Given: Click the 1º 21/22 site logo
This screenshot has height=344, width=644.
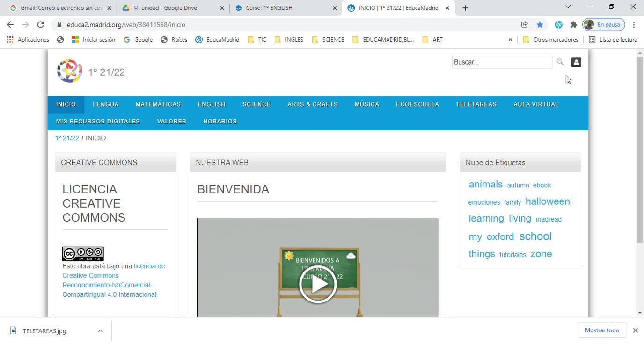Looking at the screenshot, I should (69, 71).
